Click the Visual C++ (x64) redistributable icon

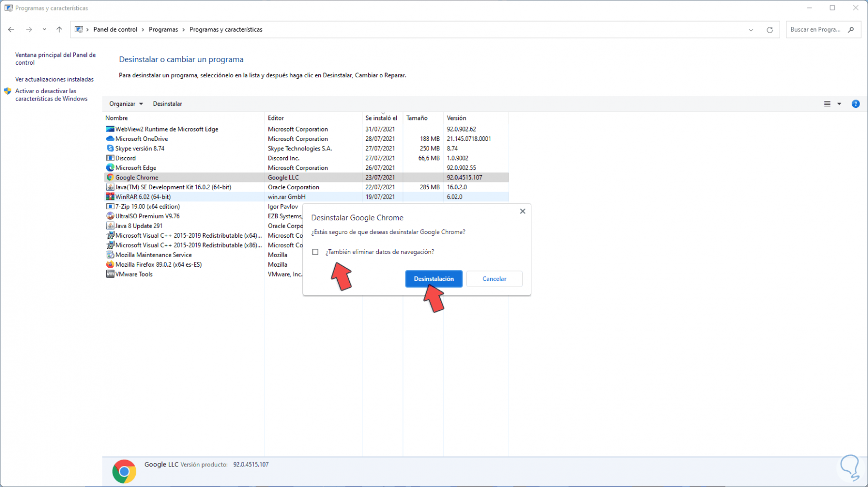click(110, 236)
